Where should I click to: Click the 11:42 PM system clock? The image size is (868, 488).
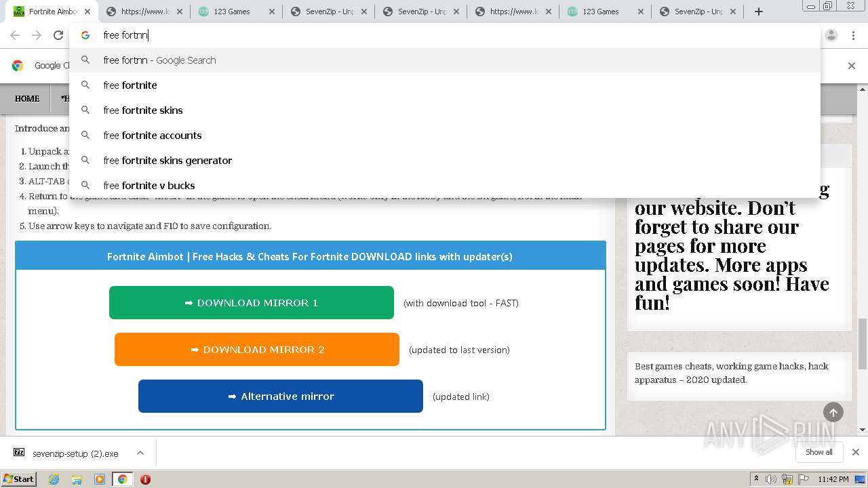[833, 479]
